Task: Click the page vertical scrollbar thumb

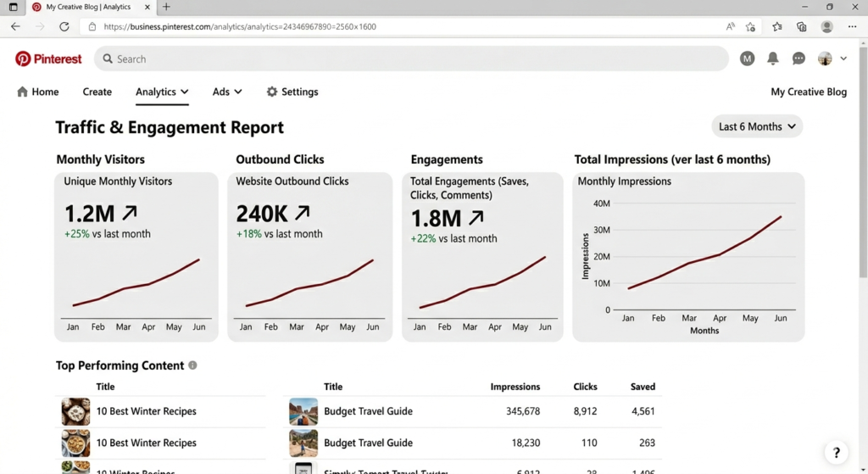Action: [863, 160]
